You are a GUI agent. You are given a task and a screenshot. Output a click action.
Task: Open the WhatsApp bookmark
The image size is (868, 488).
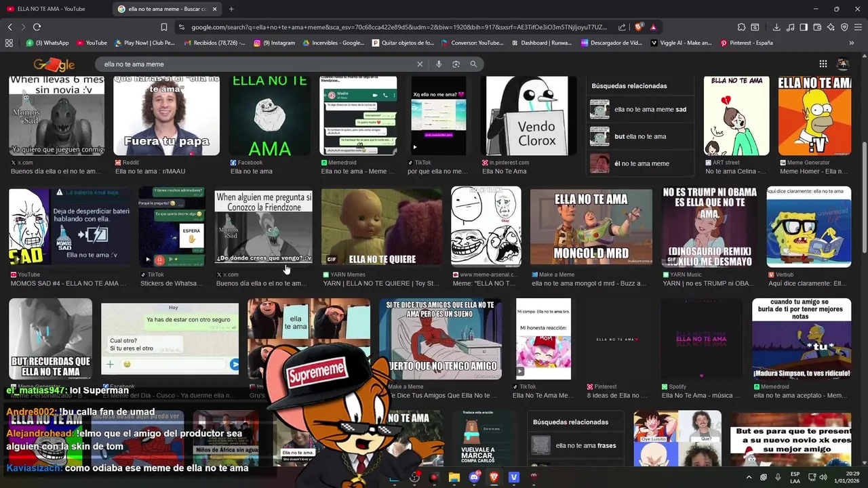[x=47, y=43]
